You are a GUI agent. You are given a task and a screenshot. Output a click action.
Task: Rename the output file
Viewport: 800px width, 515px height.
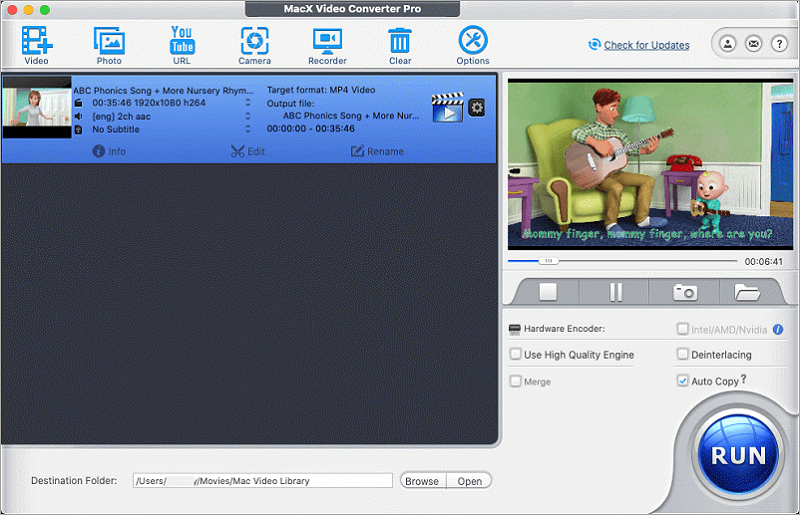point(377,152)
